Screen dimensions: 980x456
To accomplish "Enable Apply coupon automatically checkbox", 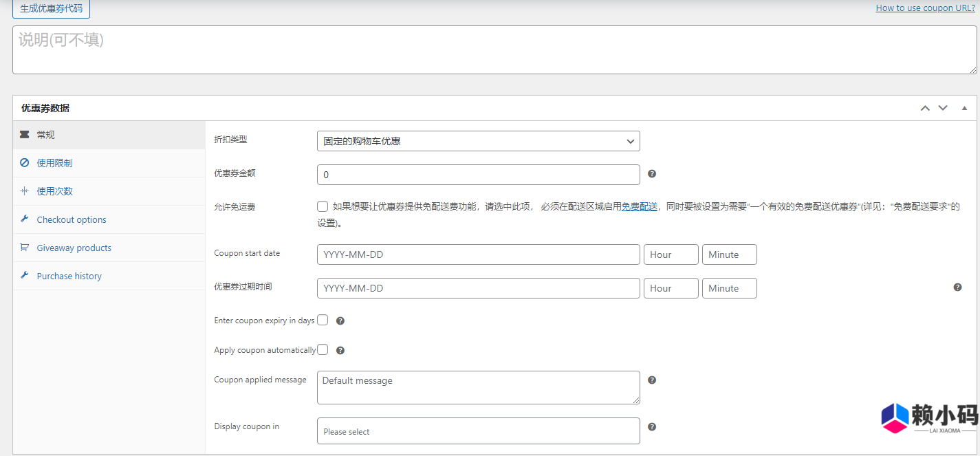I will (x=323, y=349).
